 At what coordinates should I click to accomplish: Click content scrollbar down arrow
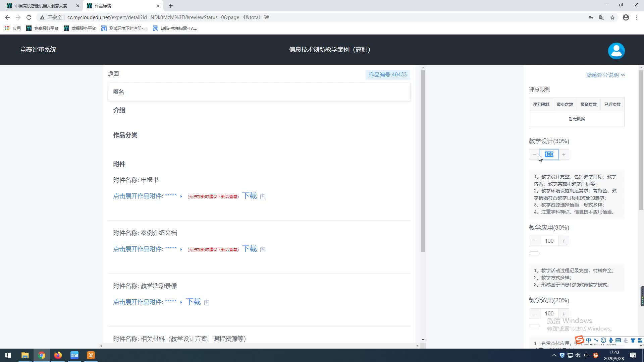tap(423, 340)
